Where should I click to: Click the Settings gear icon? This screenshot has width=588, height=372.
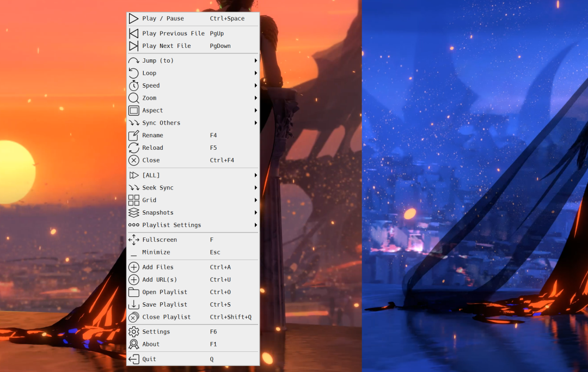pyautogui.click(x=133, y=332)
